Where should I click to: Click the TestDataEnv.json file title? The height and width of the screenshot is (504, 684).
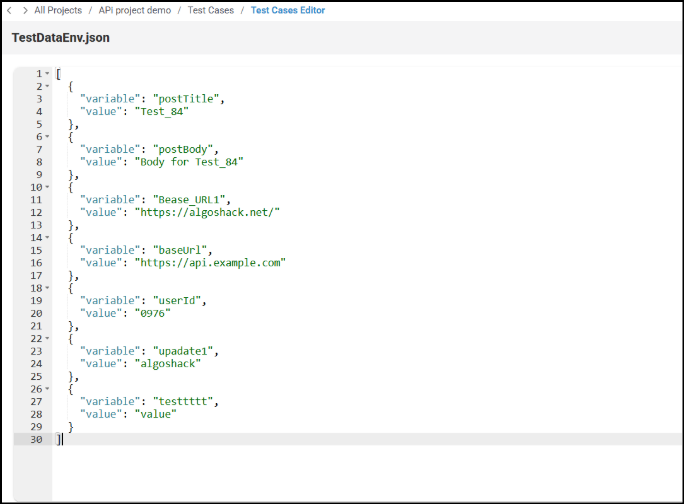(x=61, y=38)
